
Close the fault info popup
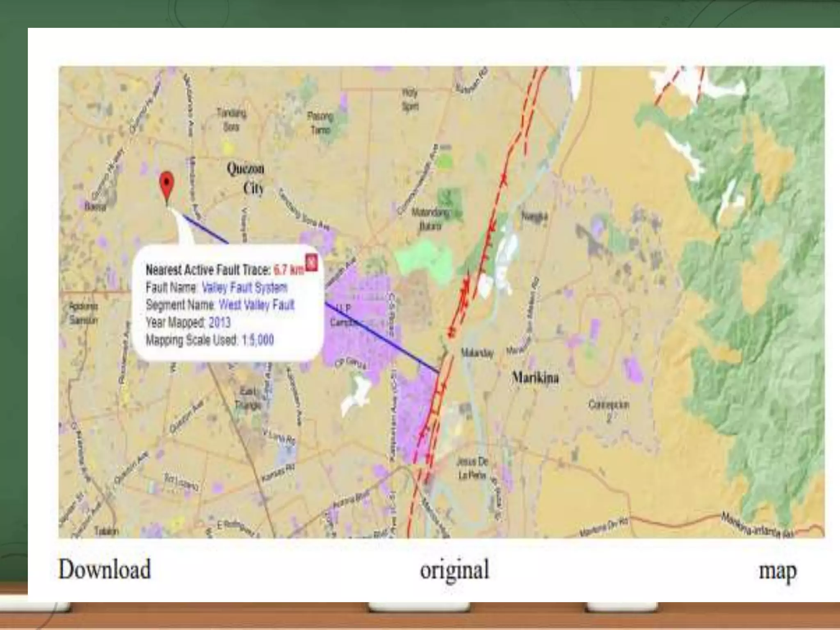(x=312, y=262)
